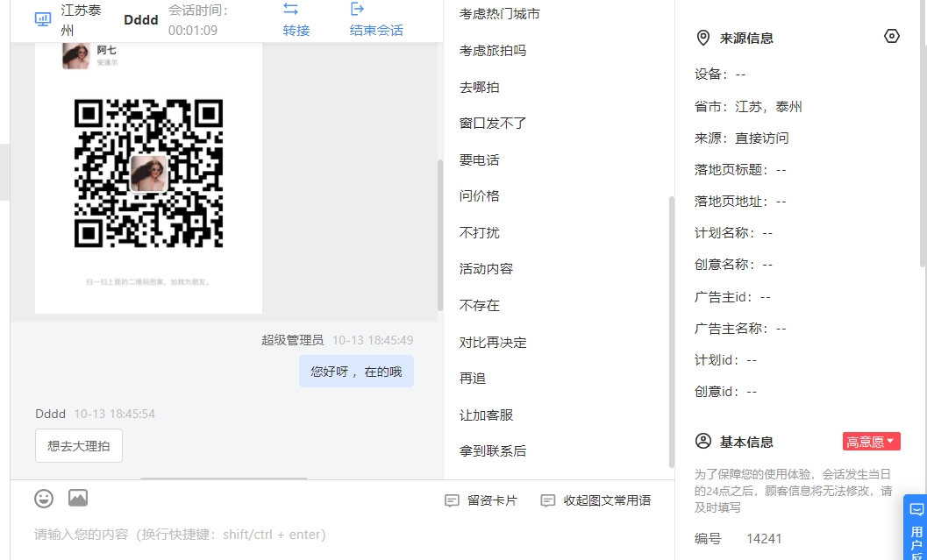Click the hexagon settings icon in 来源信息
Viewport: 927px width, 560px height.
click(892, 36)
